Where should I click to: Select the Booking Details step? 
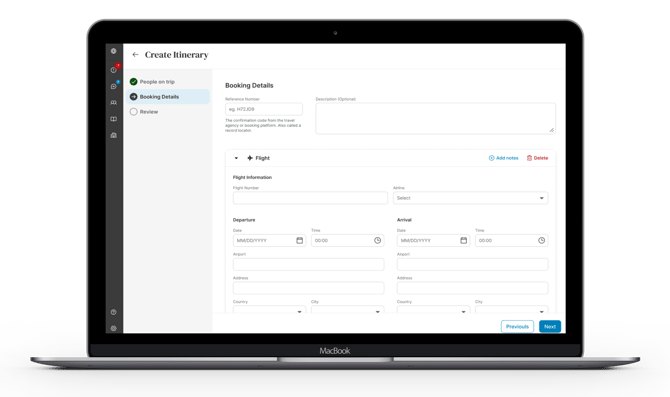point(168,97)
